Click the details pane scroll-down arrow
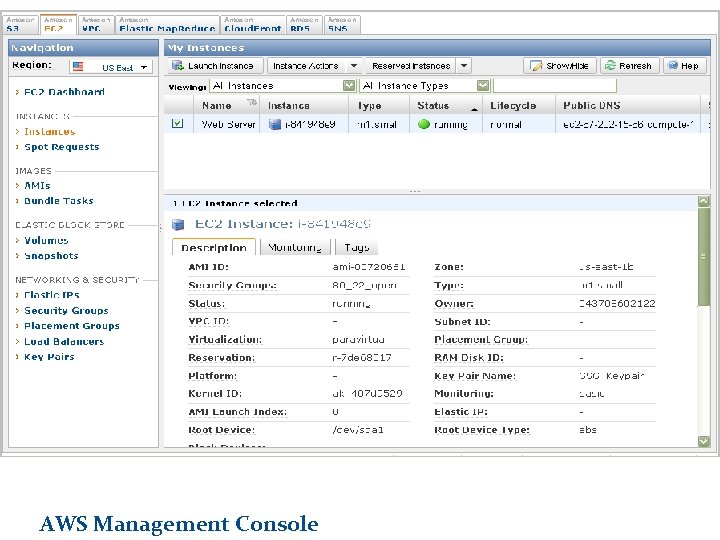This screenshot has width=720, height=540. pos(703,441)
